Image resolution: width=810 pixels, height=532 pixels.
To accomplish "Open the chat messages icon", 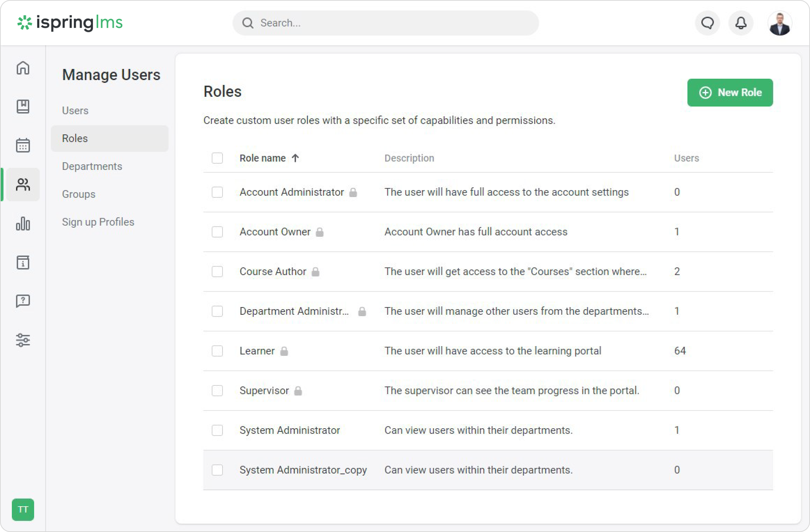I will click(x=707, y=23).
